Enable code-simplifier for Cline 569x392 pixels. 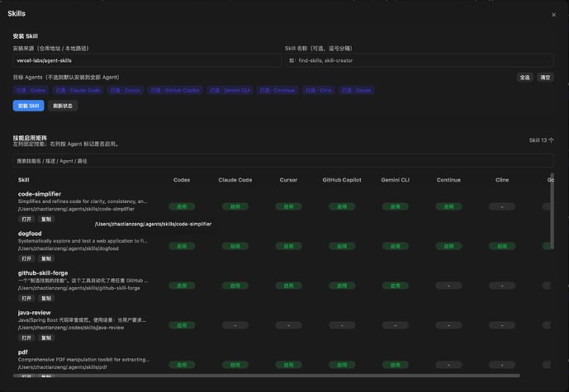click(502, 206)
